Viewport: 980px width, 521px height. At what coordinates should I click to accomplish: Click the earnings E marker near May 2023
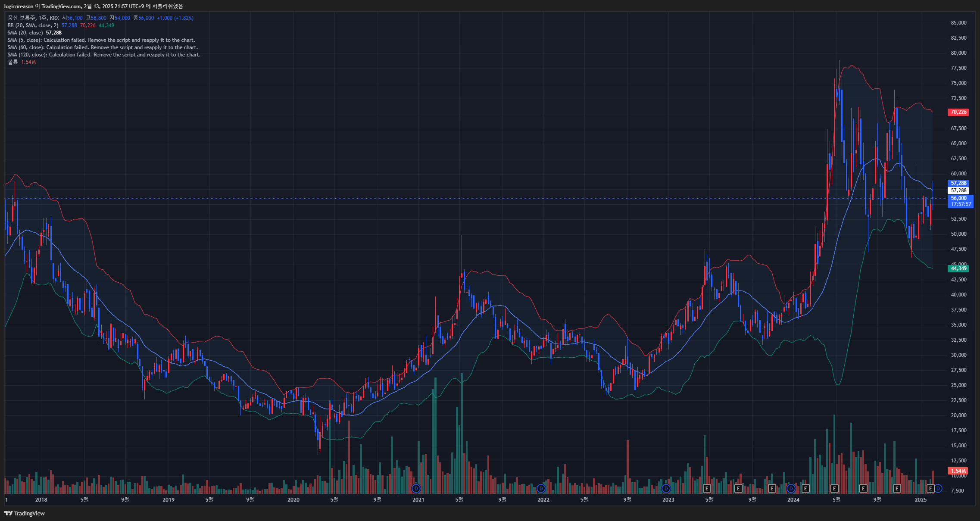tap(707, 488)
